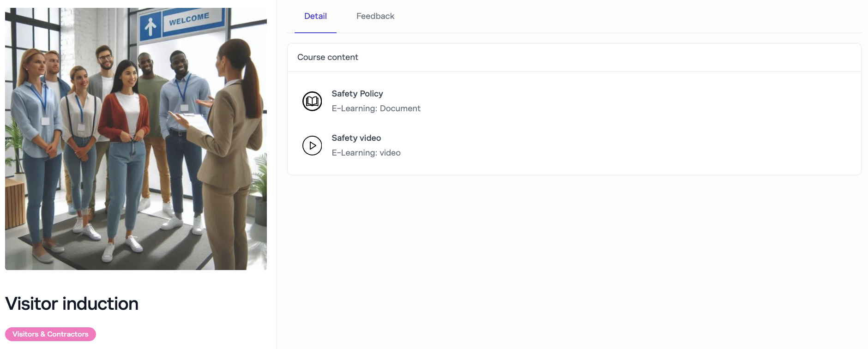The height and width of the screenshot is (349, 868).
Task: Select the Detail tab
Action: [315, 16]
